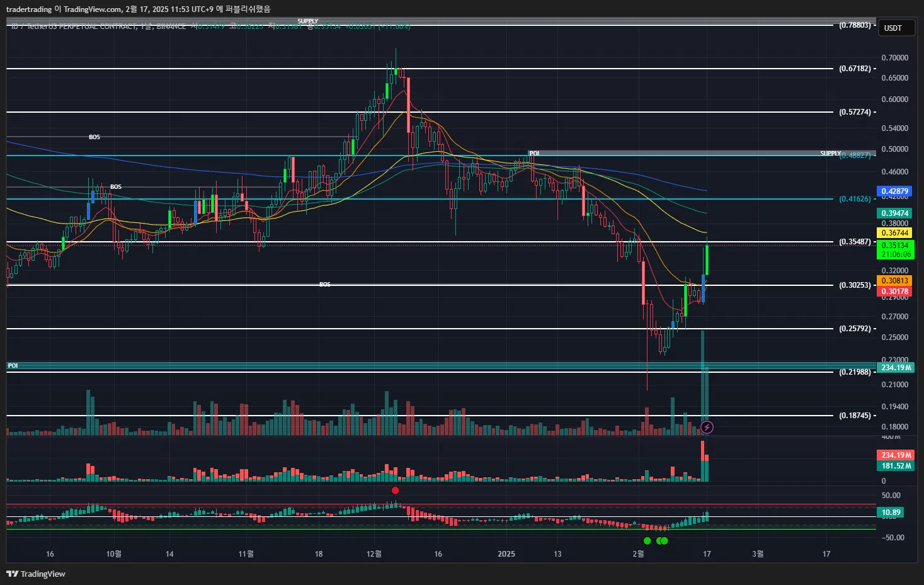The height and width of the screenshot is (585, 924).
Task: Click the 10월 date axis label
Action: (x=113, y=554)
